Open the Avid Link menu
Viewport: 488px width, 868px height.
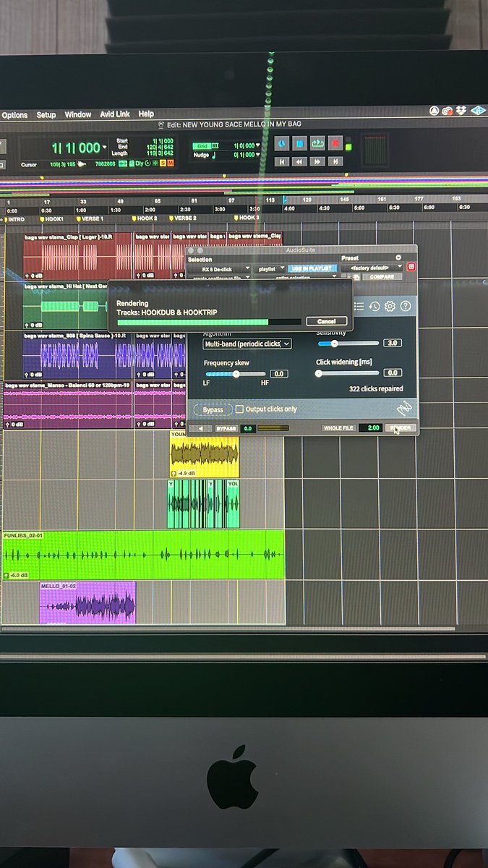[114, 114]
